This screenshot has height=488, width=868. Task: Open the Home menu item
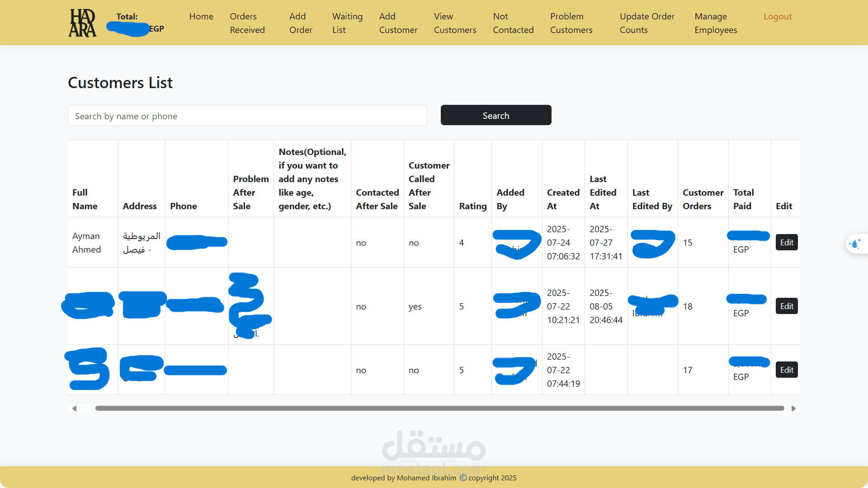pyautogui.click(x=201, y=16)
